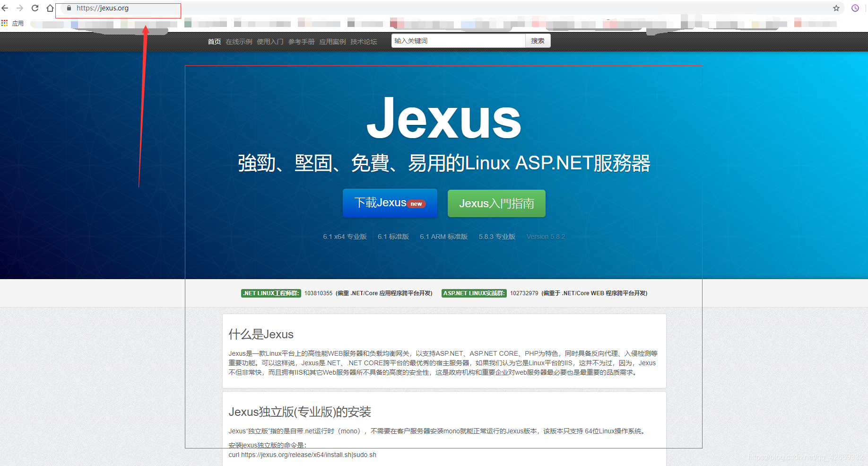Click the .NET LINUX工程师群 green badge

(x=271, y=293)
